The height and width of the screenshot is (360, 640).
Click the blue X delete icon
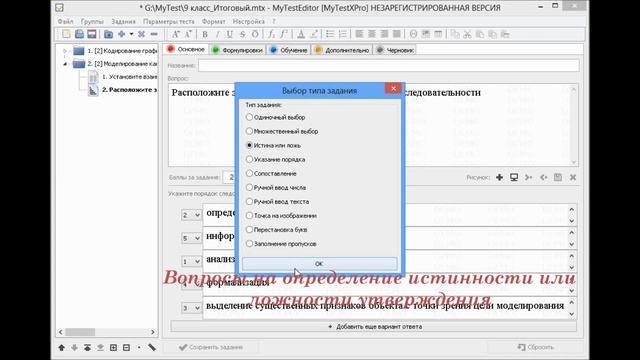pos(141,34)
